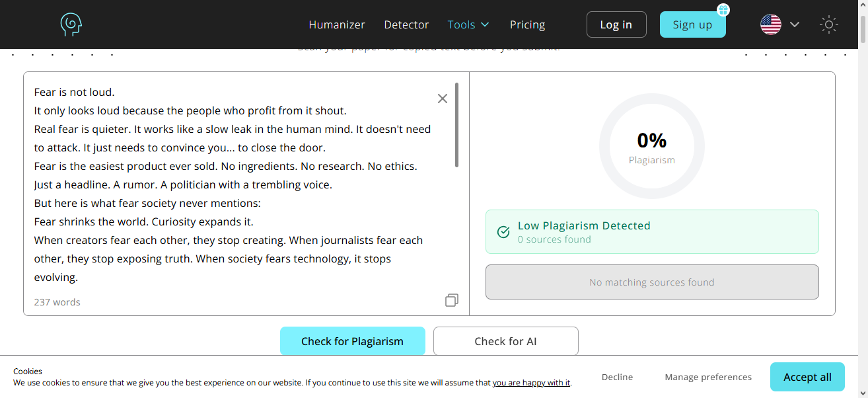Viewport: 868px width, 398px height.
Task: Go to the Pricing page
Action: [x=527, y=24]
